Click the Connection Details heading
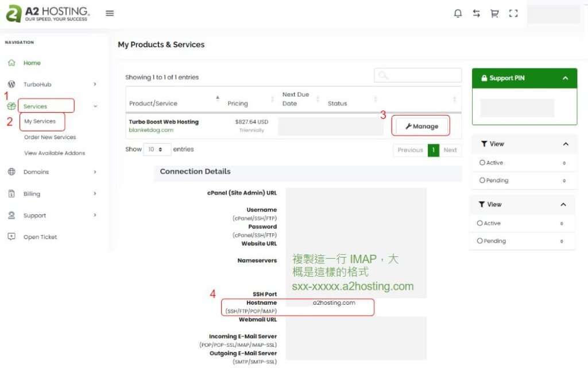Image resolution: width=588 pixels, height=372 pixels. pyautogui.click(x=195, y=171)
